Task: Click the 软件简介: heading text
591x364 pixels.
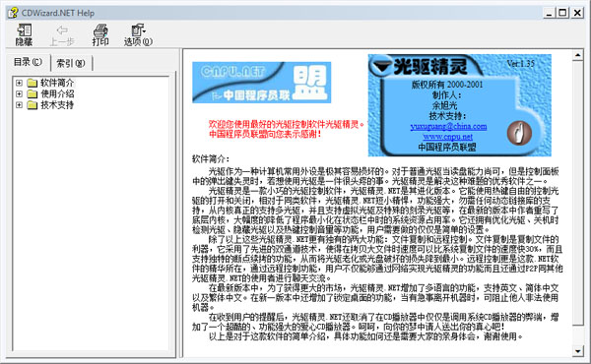Action: pyautogui.click(x=211, y=159)
